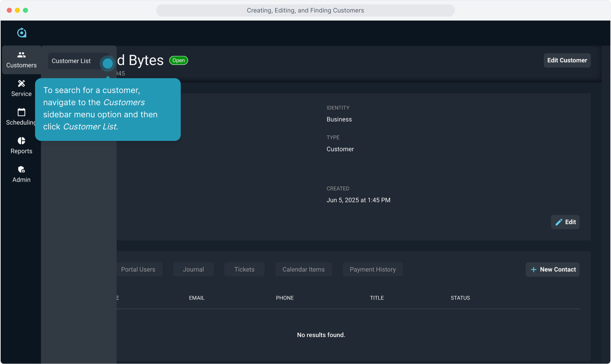Select Customer List from the submenu
Viewport: 611px width, 364px height.
click(71, 61)
